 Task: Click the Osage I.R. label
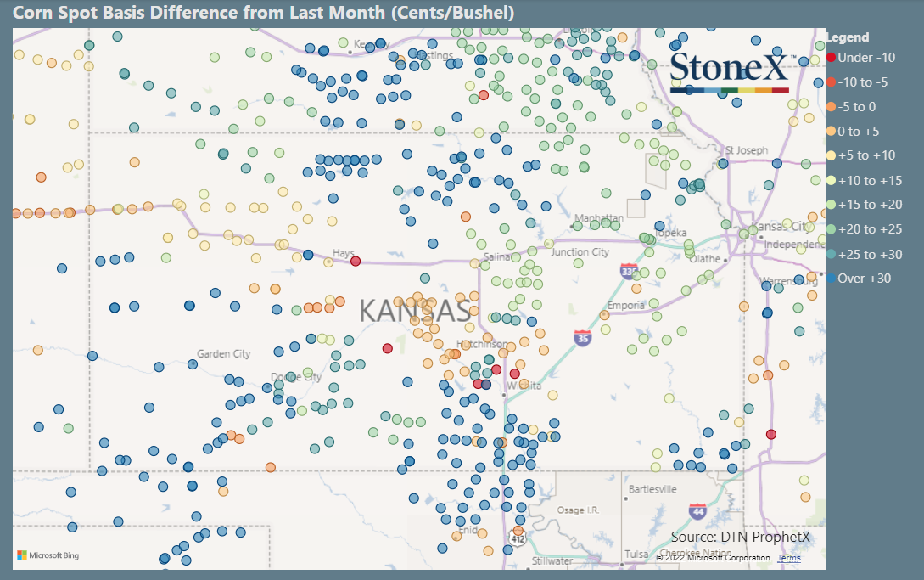point(578,510)
